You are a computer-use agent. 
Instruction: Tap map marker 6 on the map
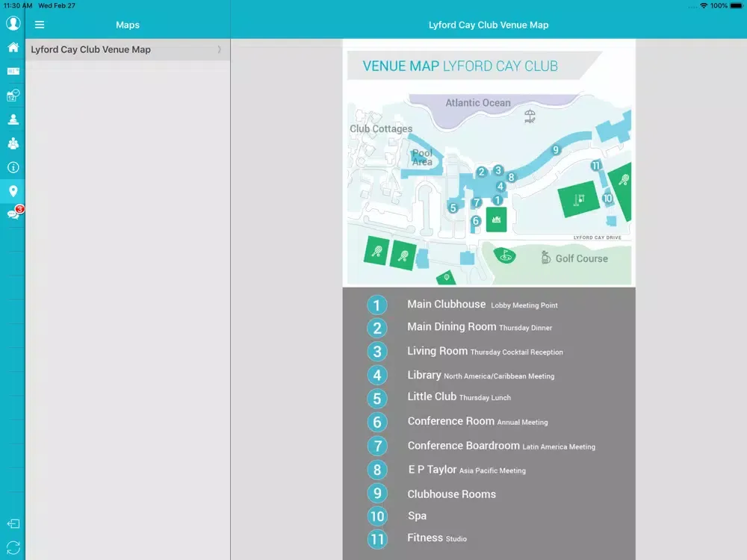475,220
